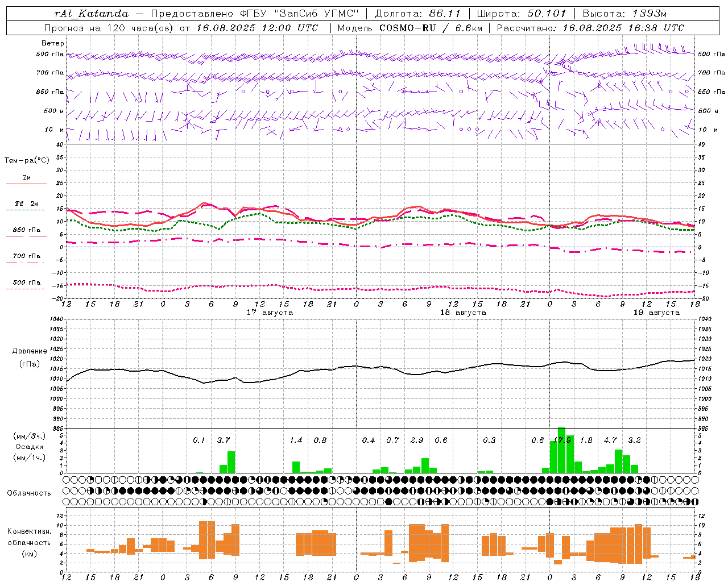Click the 'Конвективн.' convective cloud label
The width and height of the screenshot is (728, 582).
click(29, 531)
